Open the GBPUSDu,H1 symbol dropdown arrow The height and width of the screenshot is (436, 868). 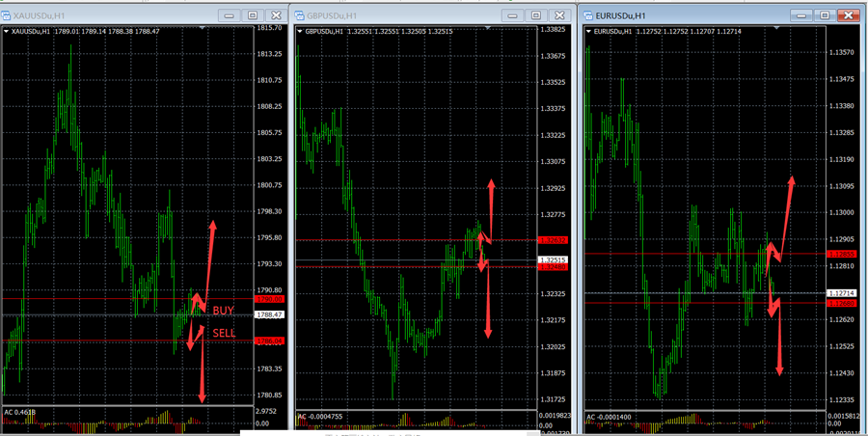tap(299, 31)
